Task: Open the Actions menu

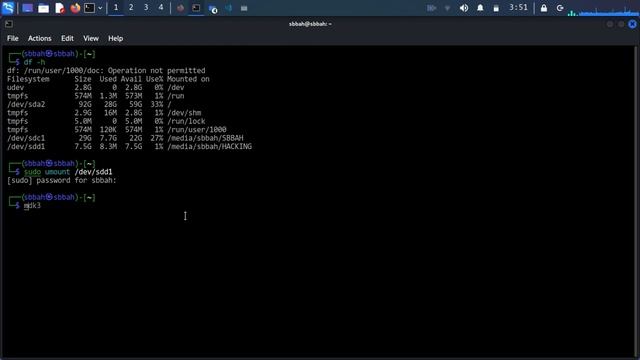Action: tap(40, 38)
